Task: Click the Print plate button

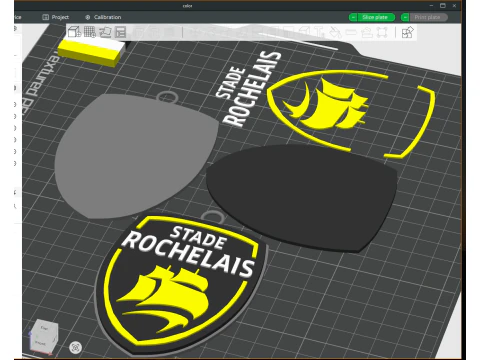Action: 428,17
